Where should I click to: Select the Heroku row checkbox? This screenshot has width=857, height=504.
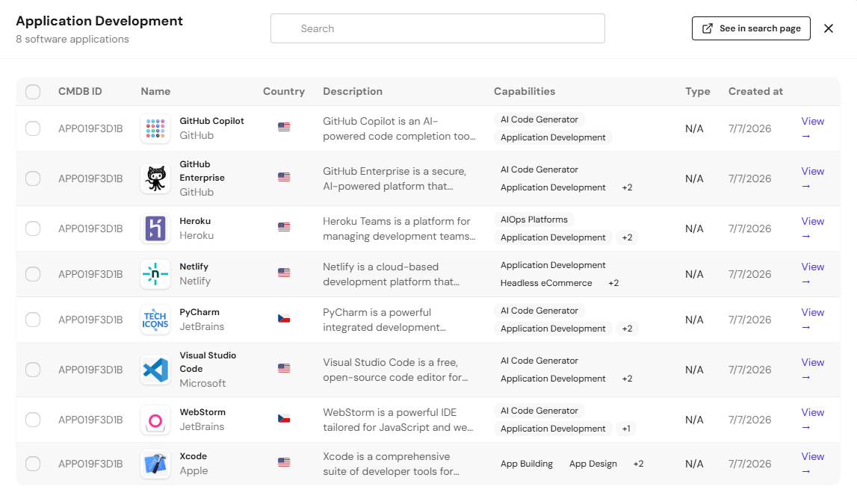coord(33,228)
